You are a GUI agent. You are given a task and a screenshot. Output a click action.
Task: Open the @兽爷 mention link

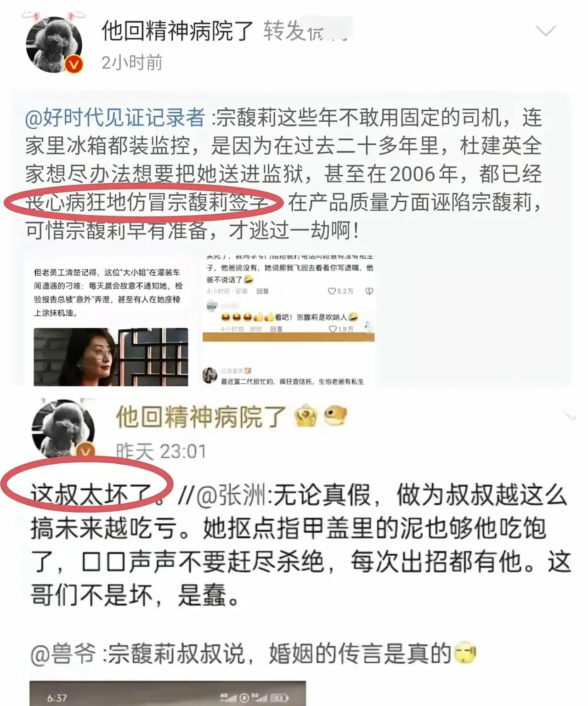click(x=63, y=654)
